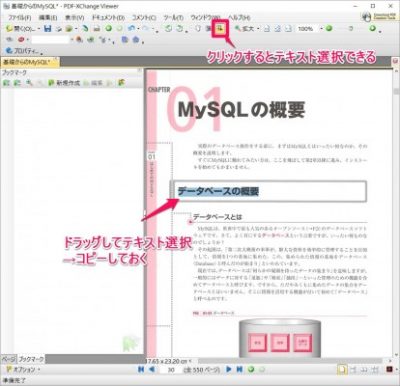Select continuous facing layout icon
The image size is (400, 386).
(x=375, y=370)
